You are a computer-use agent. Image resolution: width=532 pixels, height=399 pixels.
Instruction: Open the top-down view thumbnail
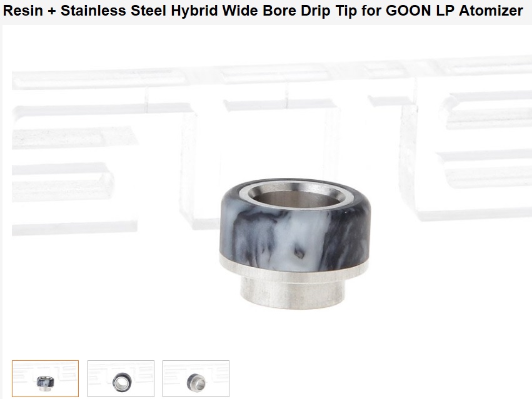[121, 378]
